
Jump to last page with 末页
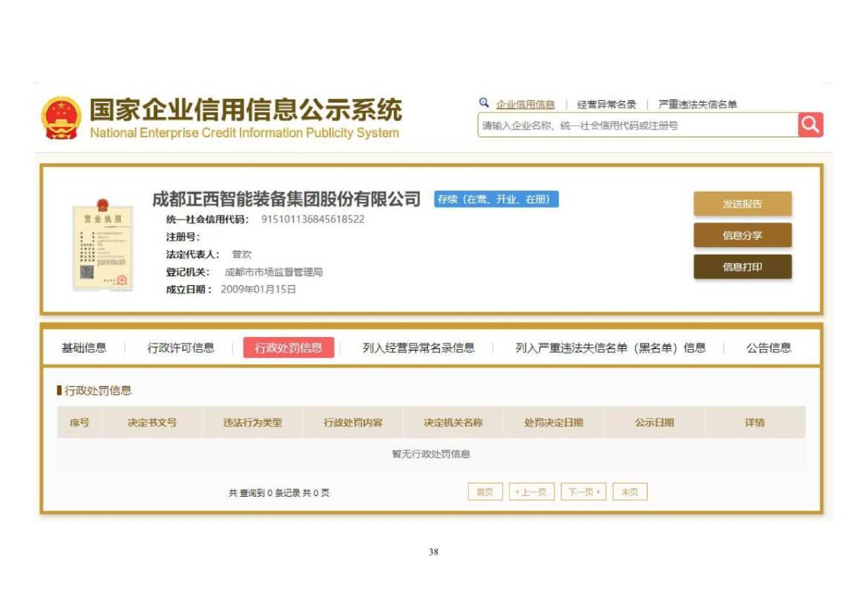tap(630, 492)
